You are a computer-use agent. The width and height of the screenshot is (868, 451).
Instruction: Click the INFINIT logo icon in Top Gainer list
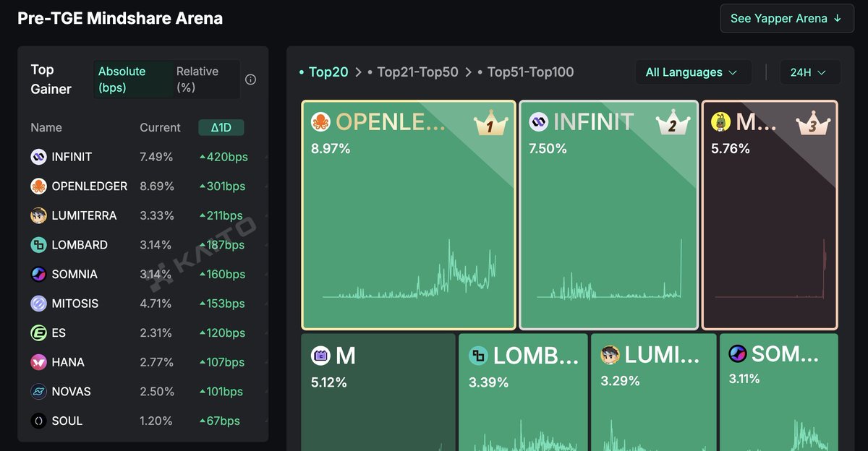point(38,157)
